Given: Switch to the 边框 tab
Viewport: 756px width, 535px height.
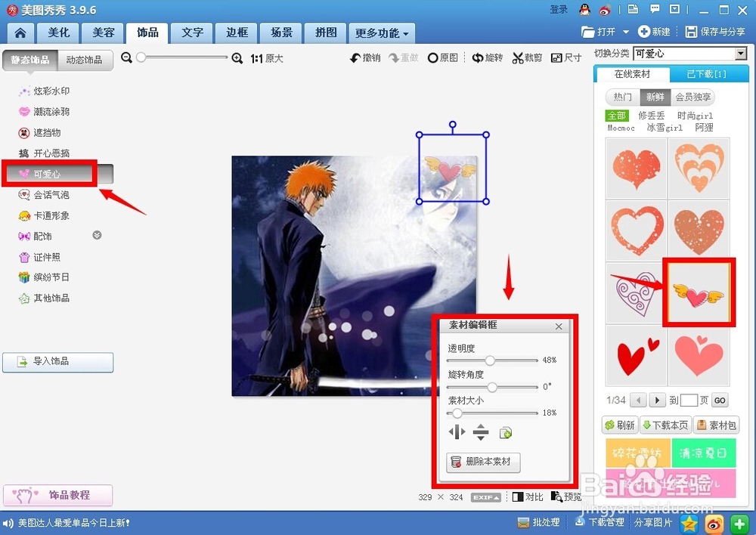Looking at the screenshot, I should point(237,32).
